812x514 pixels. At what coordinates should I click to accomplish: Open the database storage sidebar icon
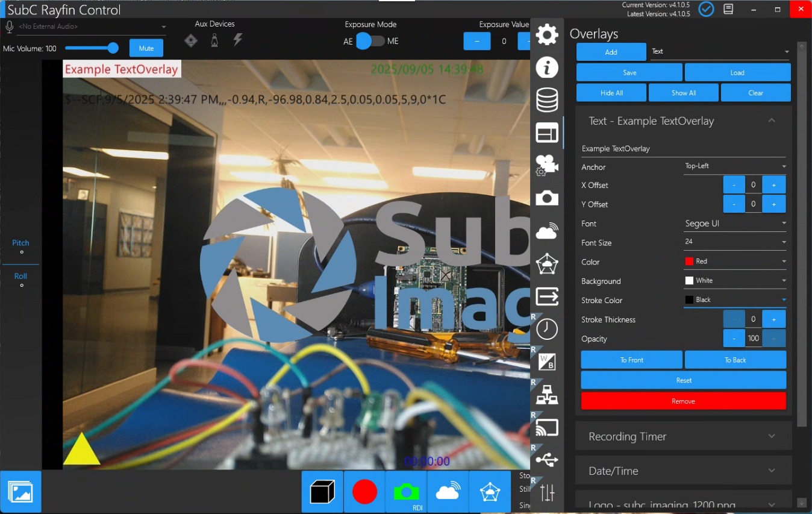(x=547, y=100)
